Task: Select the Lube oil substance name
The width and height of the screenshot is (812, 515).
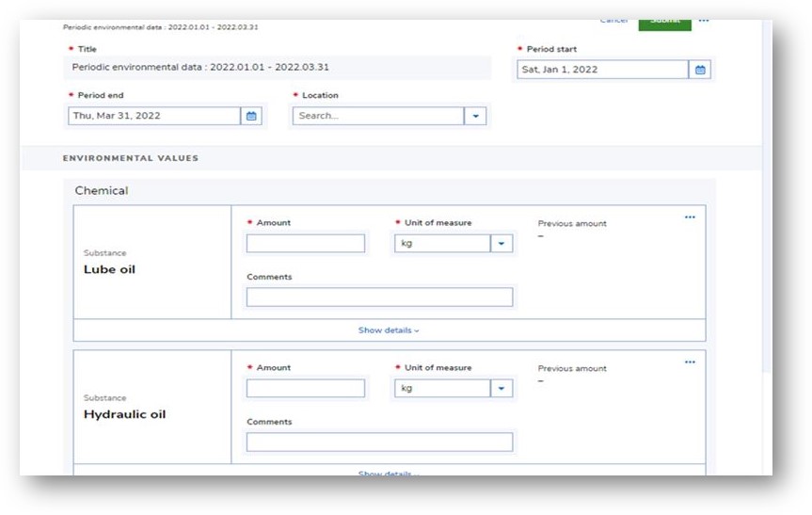Action: [x=109, y=269]
